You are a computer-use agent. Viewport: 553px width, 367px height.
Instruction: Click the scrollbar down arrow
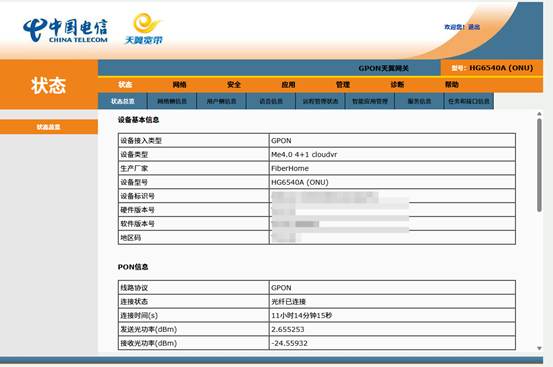[539, 348]
